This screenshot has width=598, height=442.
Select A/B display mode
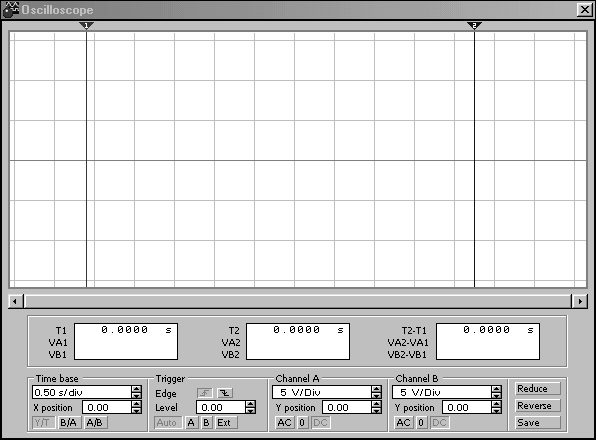tap(95, 423)
